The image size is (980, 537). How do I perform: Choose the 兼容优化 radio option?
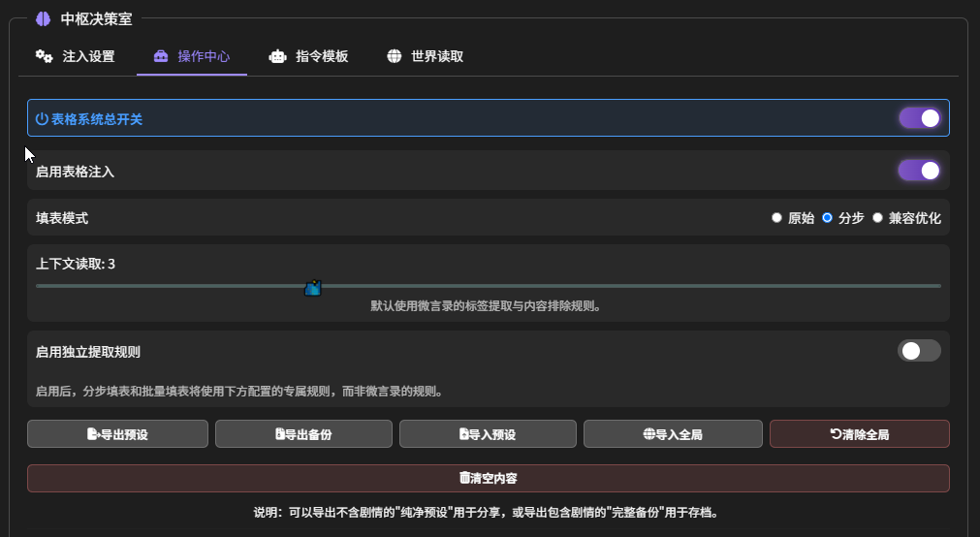coord(877,218)
